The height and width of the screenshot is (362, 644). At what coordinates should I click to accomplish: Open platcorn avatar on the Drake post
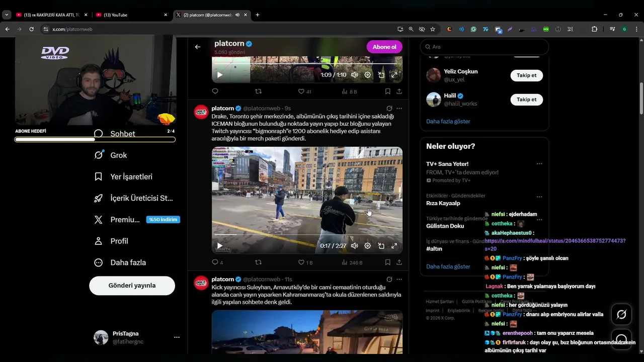[201, 112]
